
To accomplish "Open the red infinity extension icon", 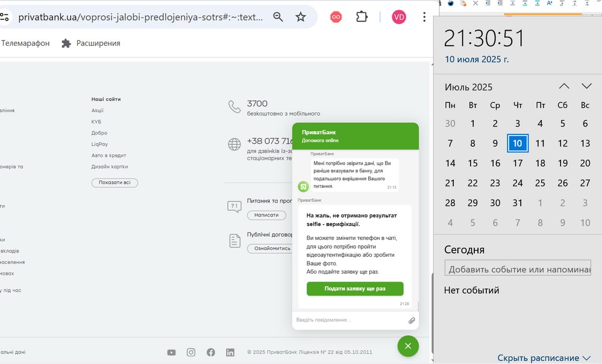I will 336,17.
